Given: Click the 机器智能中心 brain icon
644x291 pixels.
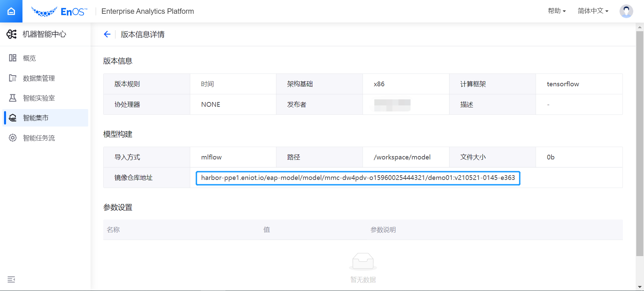Looking at the screenshot, I should click(11, 34).
